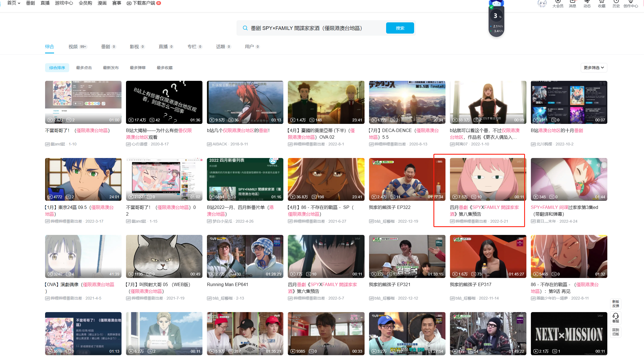Sort by 最多弹幕
644x356 pixels.
pos(138,68)
